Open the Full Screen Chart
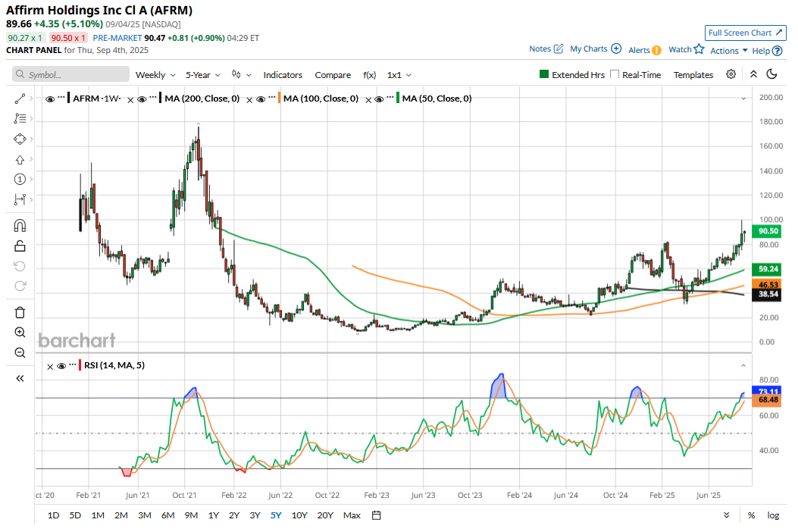 745,33
